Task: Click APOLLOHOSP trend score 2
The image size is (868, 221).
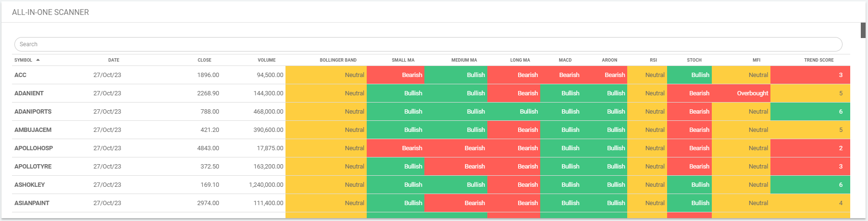Action: [810, 148]
